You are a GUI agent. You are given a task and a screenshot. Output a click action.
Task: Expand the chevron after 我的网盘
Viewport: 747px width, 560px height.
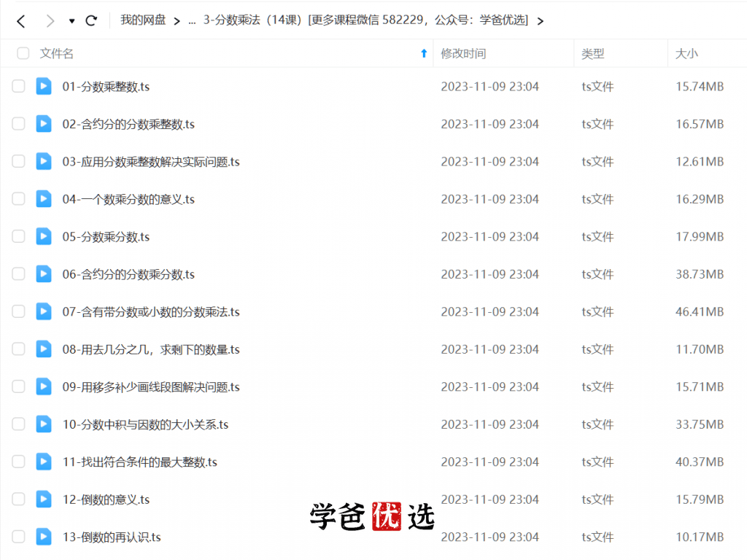pos(177,21)
